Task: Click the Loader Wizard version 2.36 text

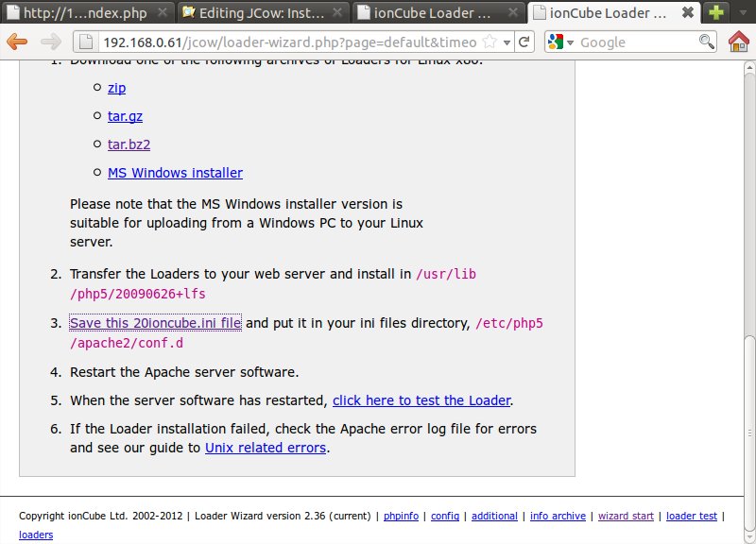Action: pos(283,516)
